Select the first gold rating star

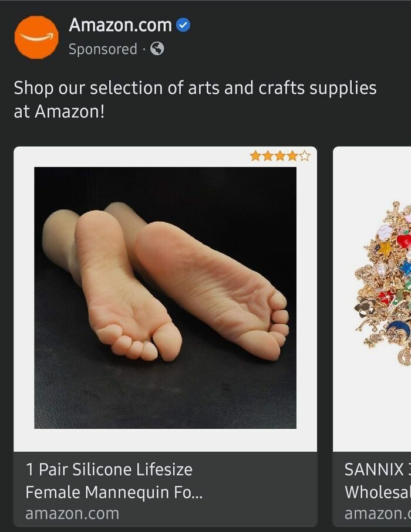255,156
